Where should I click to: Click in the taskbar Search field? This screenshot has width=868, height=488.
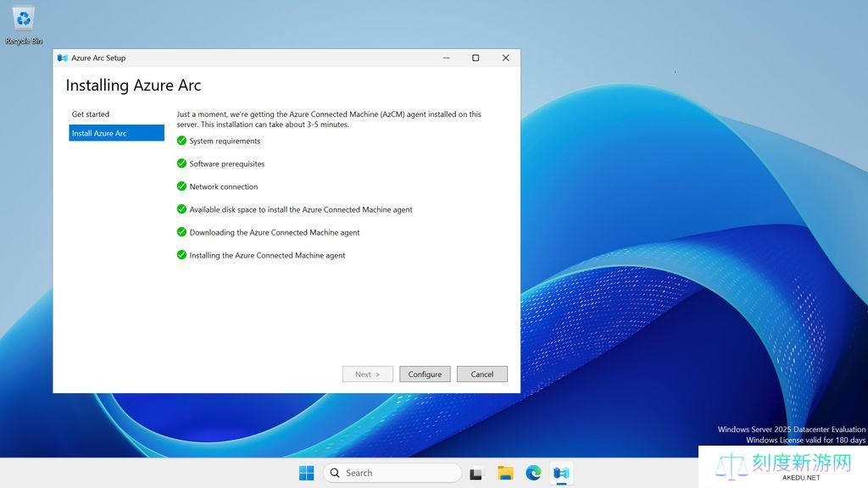pyautogui.click(x=392, y=473)
